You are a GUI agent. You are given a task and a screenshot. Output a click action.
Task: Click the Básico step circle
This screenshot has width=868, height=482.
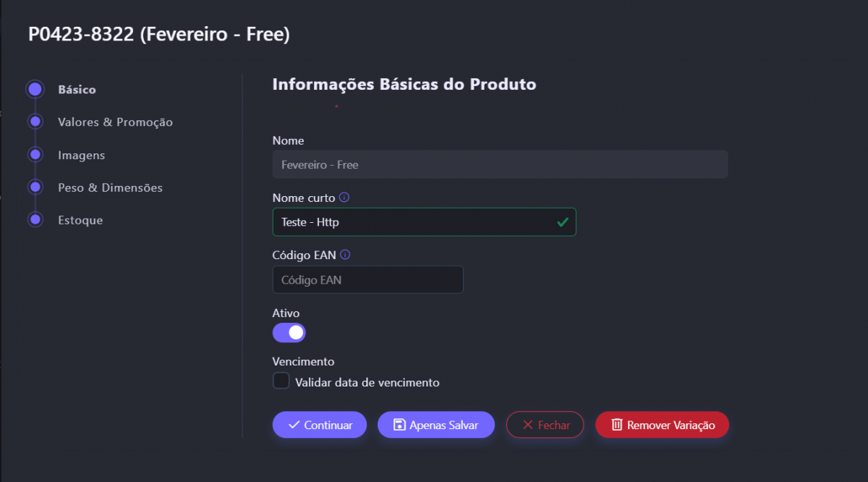point(35,90)
